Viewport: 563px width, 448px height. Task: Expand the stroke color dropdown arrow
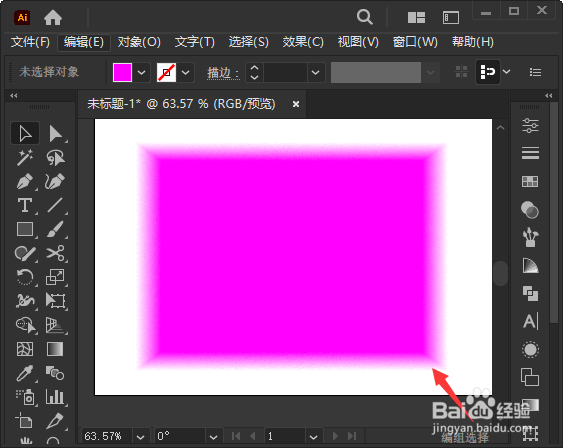(186, 73)
